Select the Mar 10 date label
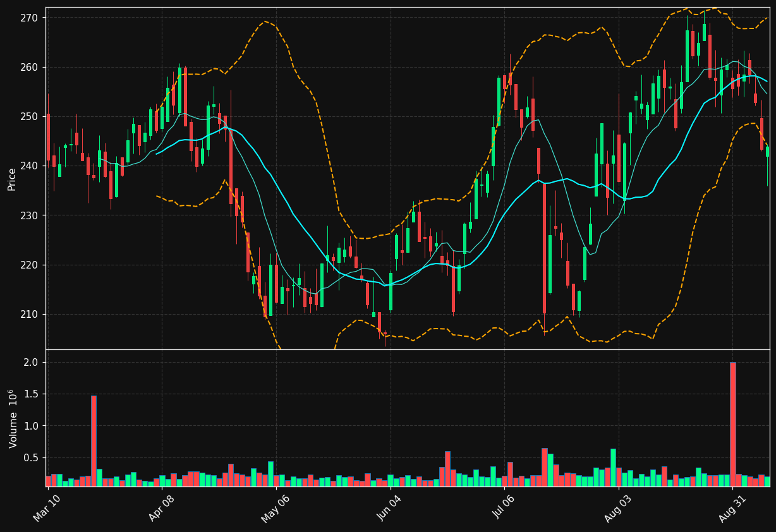This screenshot has width=776, height=532. tap(47, 509)
